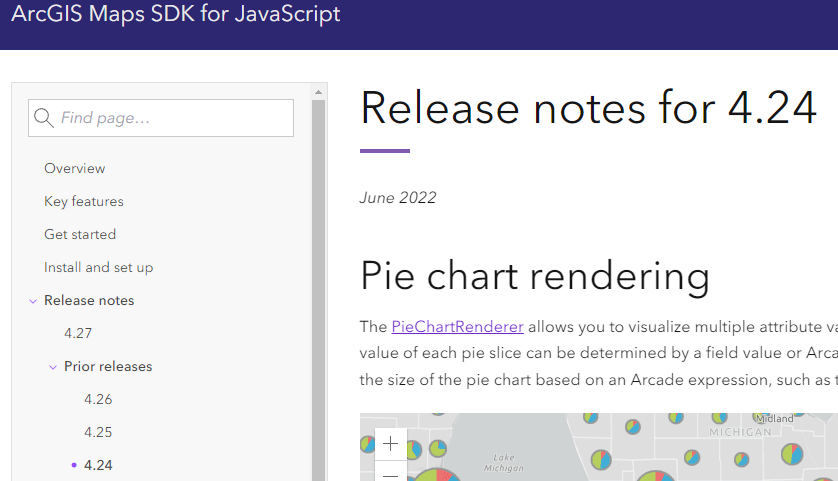Click the Release notes for 4.24 heading
Image resolution: width=838 pixels, height=481 pixels.
(x=588, y=108)
